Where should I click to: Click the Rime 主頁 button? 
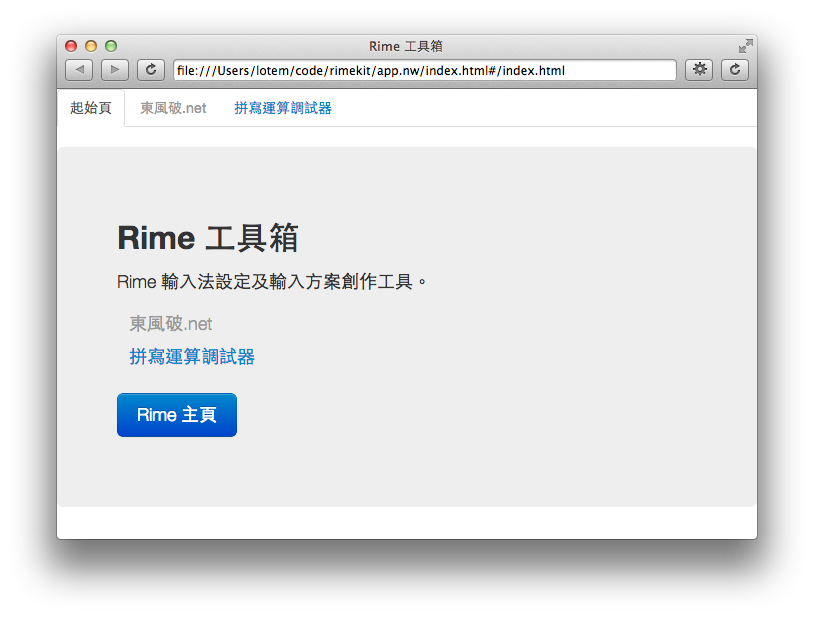pyautogui.click(x=176, y=414)
